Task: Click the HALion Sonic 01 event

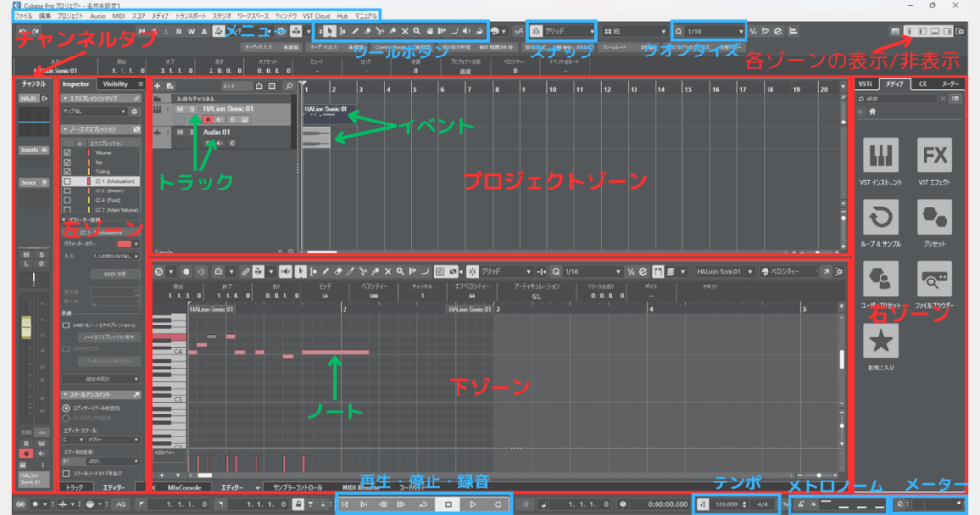Action: (329, 113)
